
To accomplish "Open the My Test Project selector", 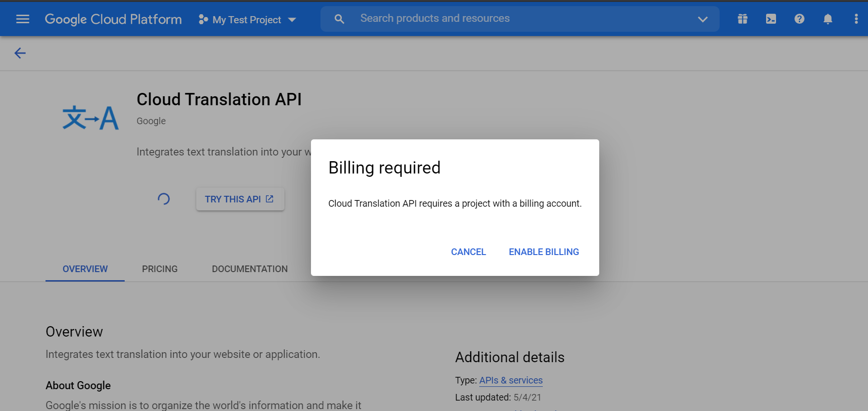I will pos(247,19).
